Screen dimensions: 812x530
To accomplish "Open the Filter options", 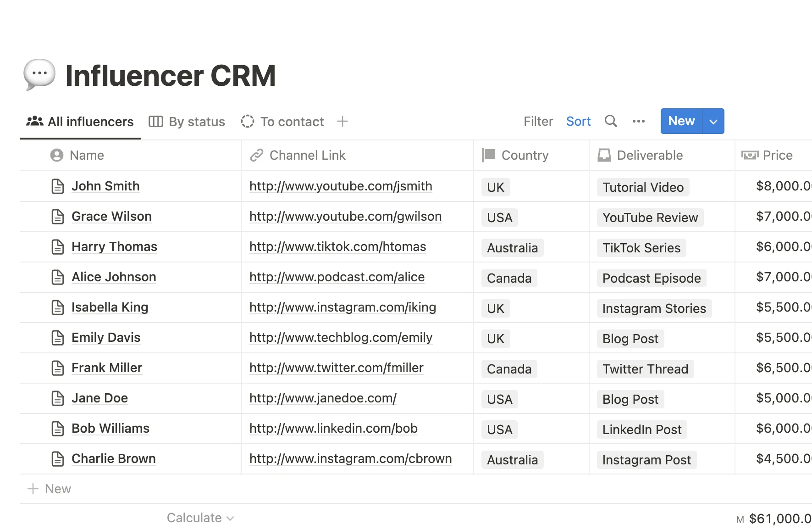I will pos(538,121).
